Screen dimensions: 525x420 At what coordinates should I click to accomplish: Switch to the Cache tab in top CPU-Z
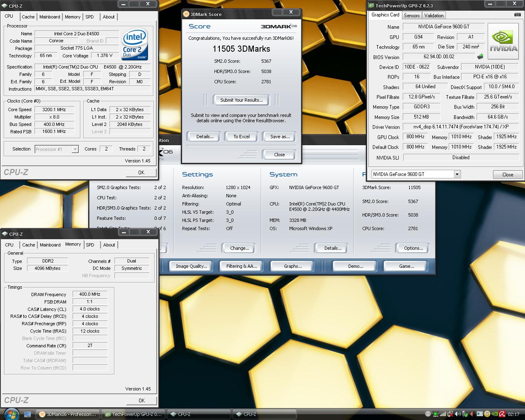pyautogui.click(x=28, y=17)
